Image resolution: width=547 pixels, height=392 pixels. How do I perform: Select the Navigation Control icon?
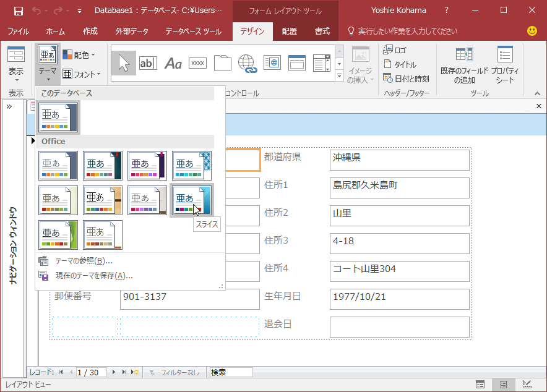pyautogui.click(x=297, y=63)
